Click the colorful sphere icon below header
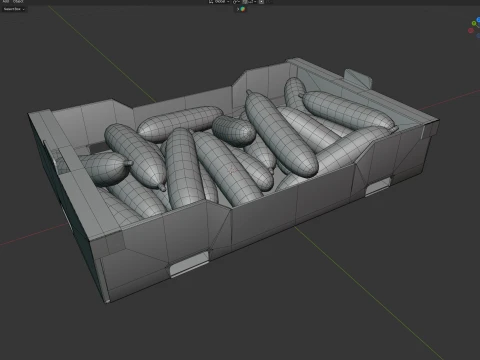Viewport: 480px width, 360px height. click(x=243, y=9)
